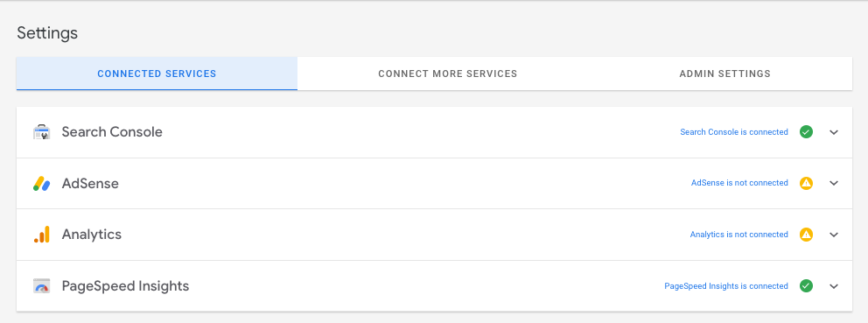868x323 pixels.
Task: Click the Analytics bar chart icon
Action: pyautogui.click(x=41, y=235)
